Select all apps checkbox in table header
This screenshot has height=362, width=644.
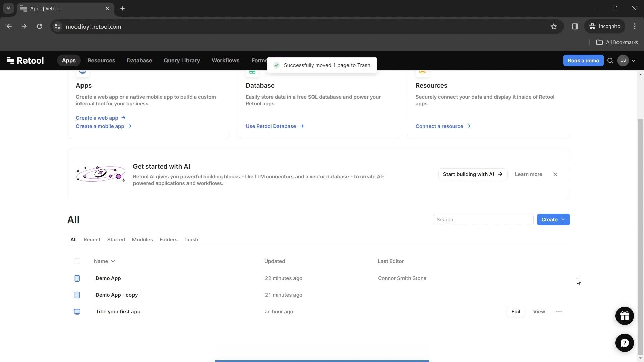pyautogui.click(x=77, y=261)
